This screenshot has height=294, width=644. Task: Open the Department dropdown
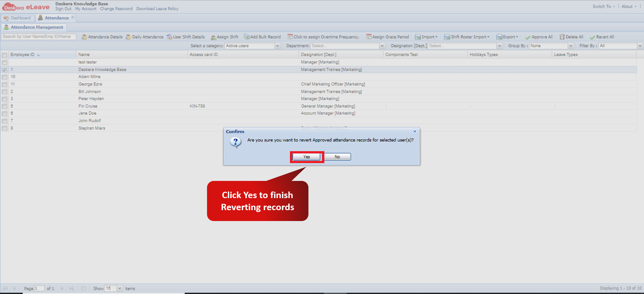click(382, 46)
